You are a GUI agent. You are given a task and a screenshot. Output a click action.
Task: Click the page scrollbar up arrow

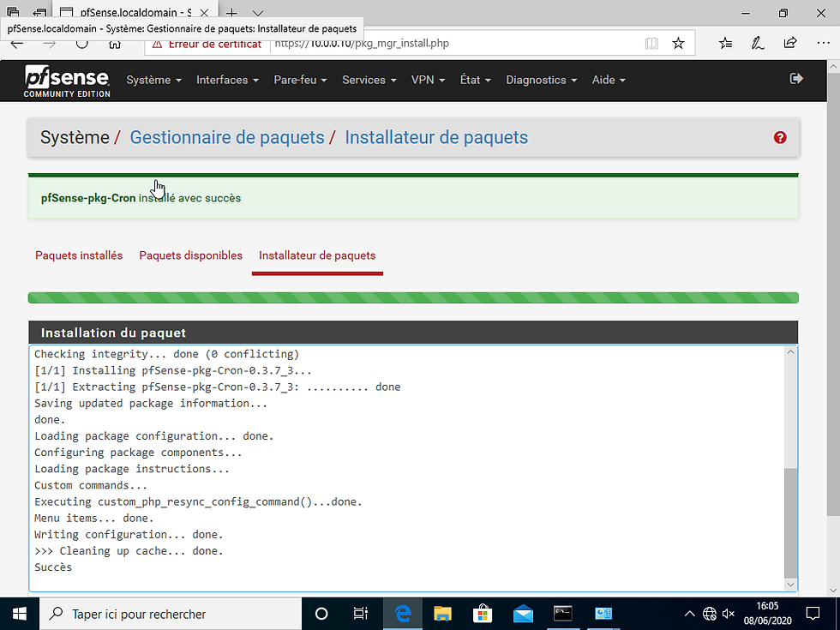833,67
